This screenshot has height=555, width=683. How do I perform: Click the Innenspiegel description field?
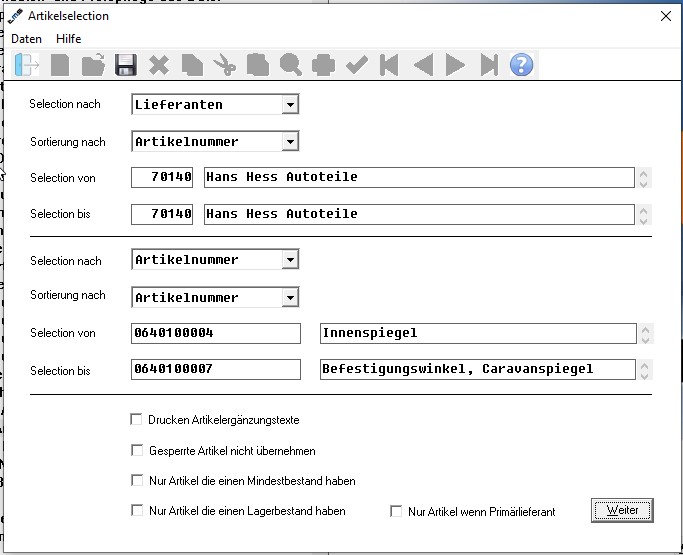click(x=478, y=333)
